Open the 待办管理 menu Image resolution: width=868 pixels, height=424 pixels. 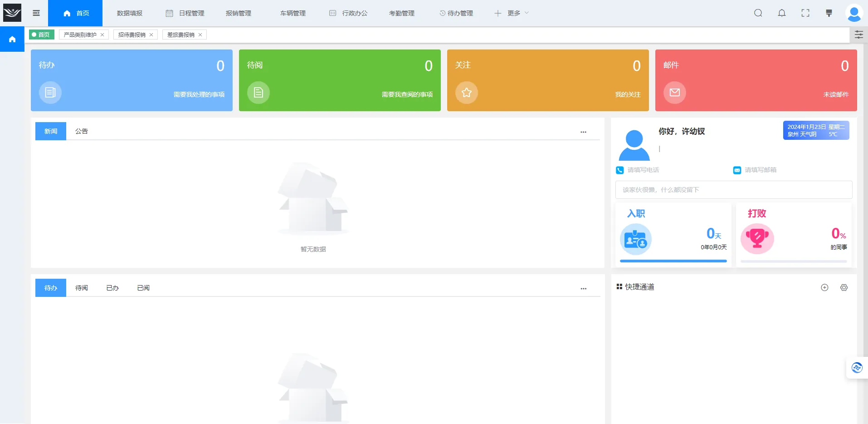(456, 13)
